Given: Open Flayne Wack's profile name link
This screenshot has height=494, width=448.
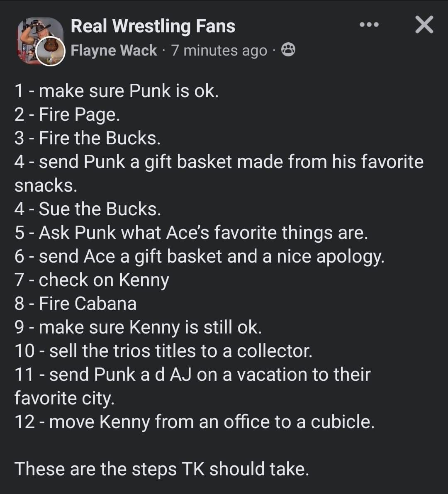Looking at the screenshot, I should (x=114, y=50).
